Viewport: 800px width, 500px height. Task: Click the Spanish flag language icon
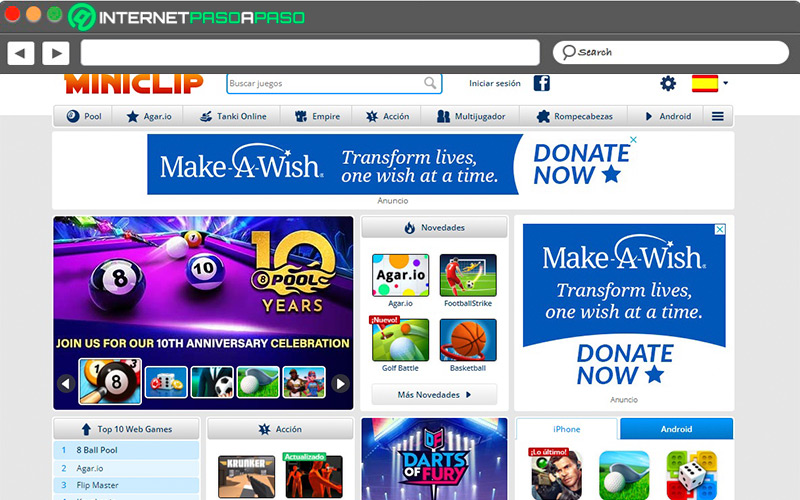point(705,83)
